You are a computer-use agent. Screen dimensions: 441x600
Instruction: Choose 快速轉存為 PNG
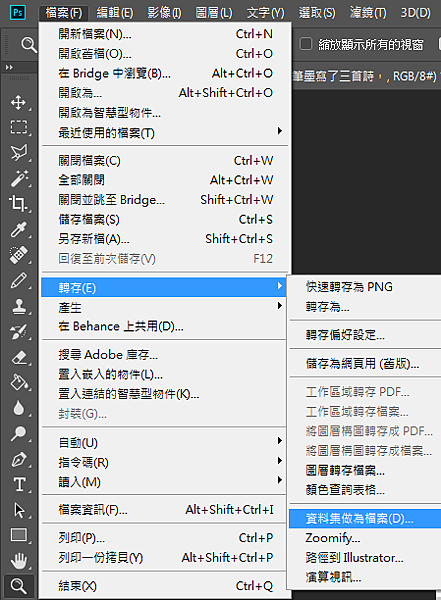point(365,287)
